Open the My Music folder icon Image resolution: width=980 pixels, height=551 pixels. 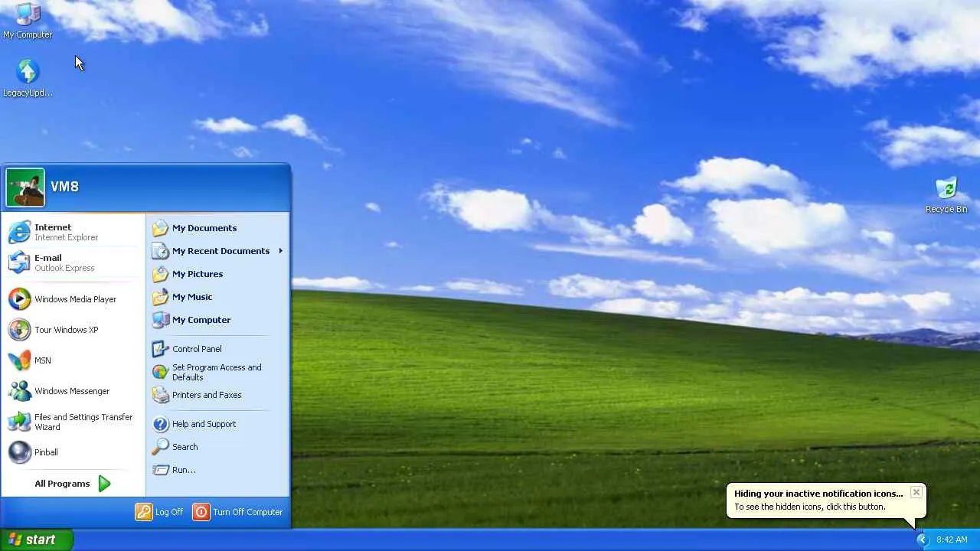coord(160,297)
